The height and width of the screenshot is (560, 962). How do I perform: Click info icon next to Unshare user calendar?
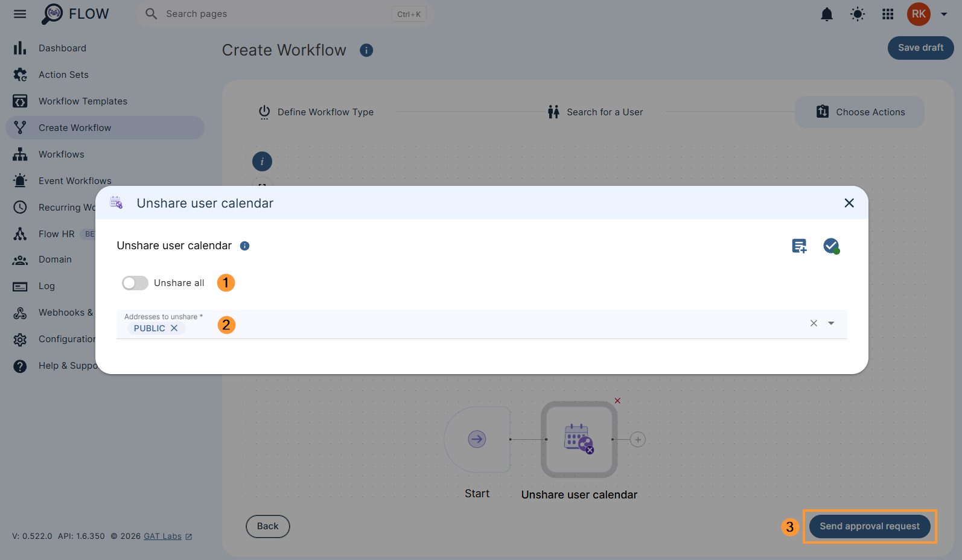click(x=244, y=246)
